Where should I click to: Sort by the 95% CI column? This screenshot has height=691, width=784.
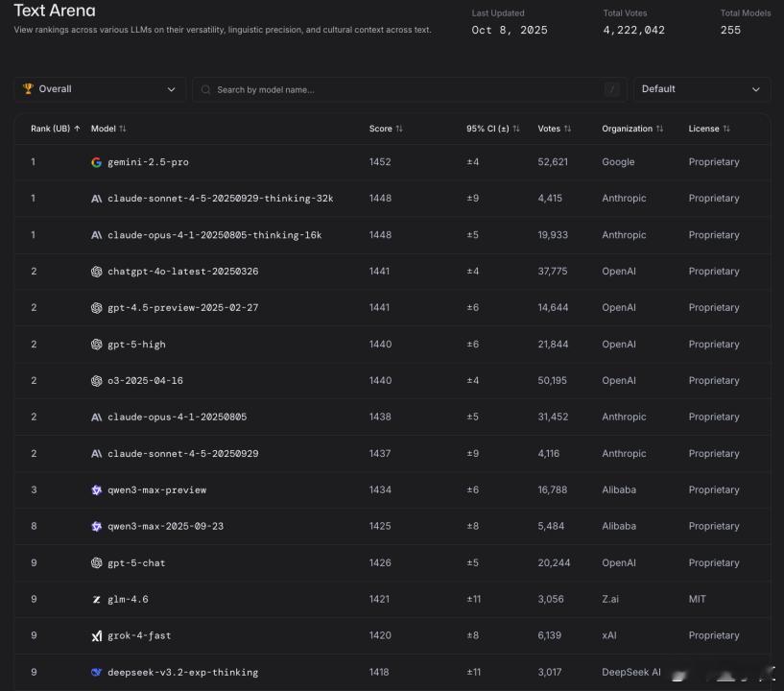pos(492,129)
